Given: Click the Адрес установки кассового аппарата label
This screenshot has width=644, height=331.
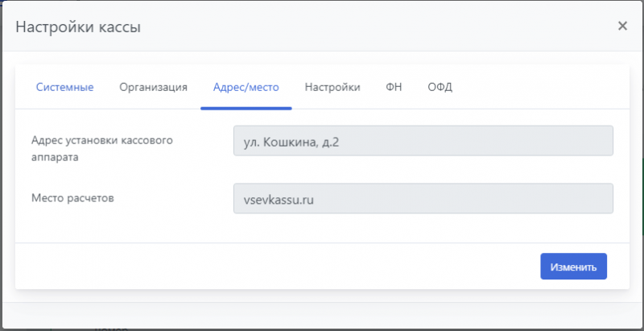Looking at the screenshot, I should click(x=101, y=148).
